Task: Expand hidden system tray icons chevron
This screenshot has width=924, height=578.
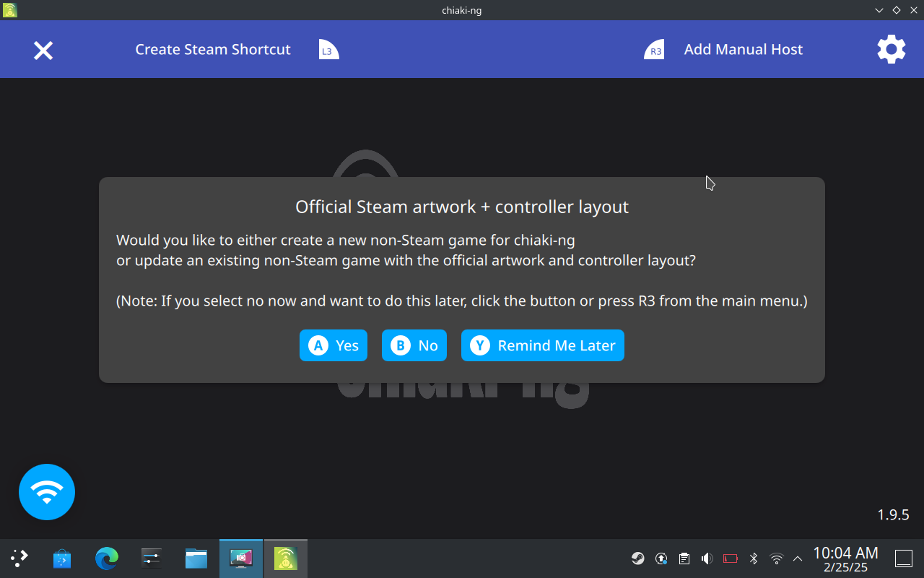Action: pos(798,558)
